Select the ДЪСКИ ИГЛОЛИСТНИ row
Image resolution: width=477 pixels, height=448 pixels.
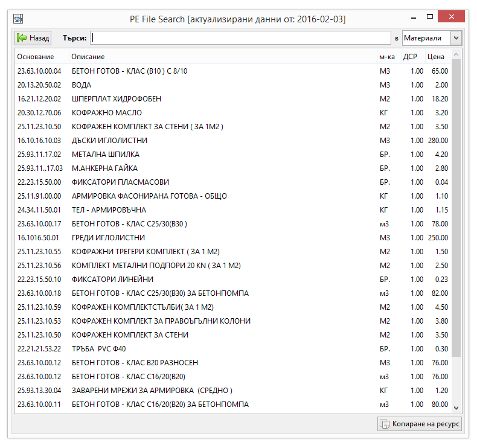pyautogui.click(x=232, y=141)
